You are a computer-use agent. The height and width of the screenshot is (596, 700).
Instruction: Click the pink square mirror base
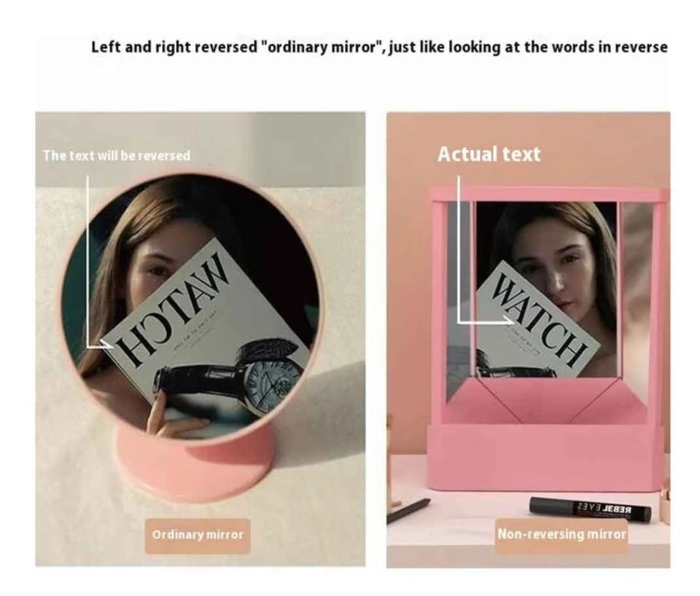click(x=545, y=456)
